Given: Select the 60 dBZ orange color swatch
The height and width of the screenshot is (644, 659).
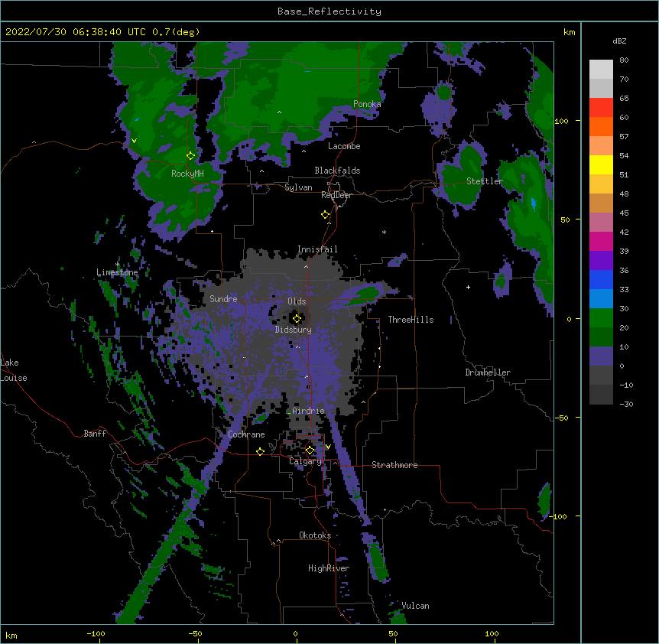Looking at the screenshot, I should [x=601, y=126].
